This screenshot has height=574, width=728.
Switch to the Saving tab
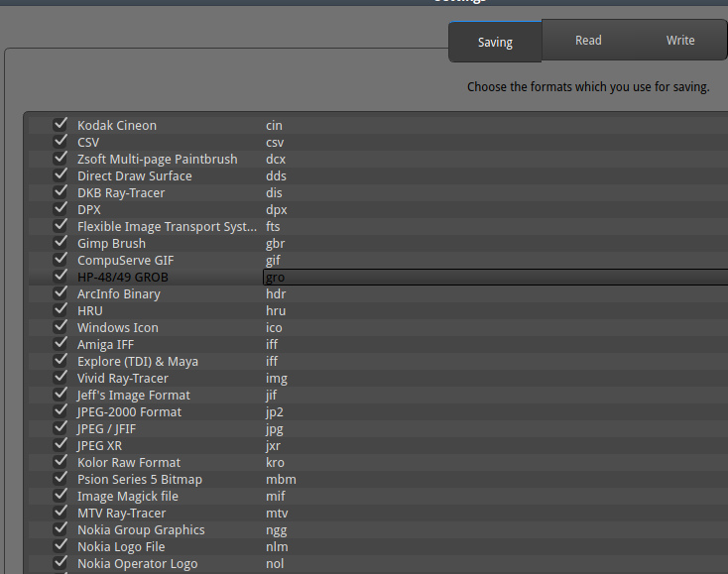click(x=495, y=42)
